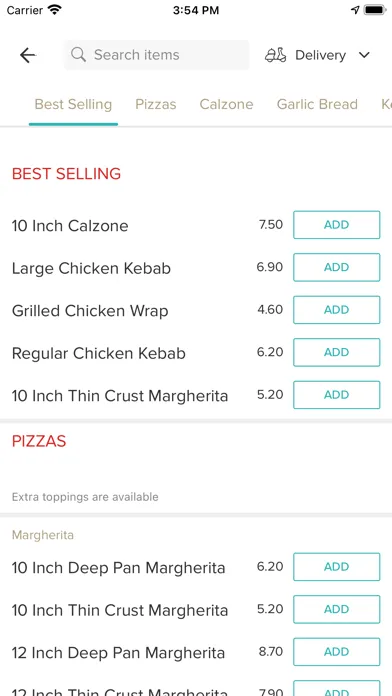Switch to the Calzone tab
This screenshot has height=696, width=392.
(x=226, y=104)
